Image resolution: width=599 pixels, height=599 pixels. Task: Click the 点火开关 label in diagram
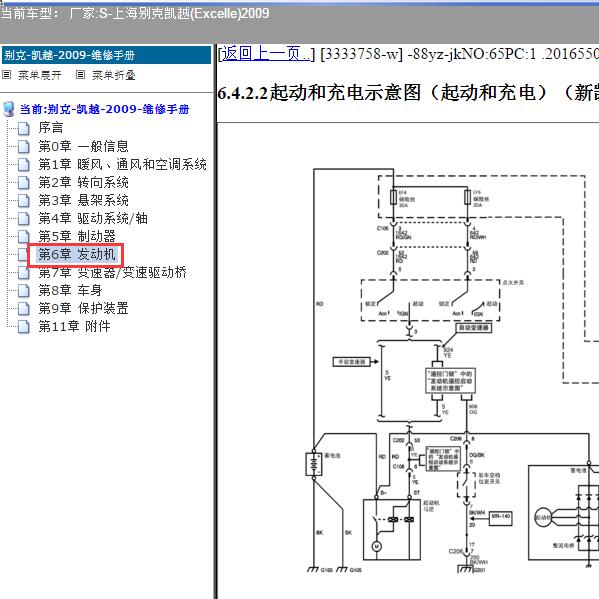[513, 283]
